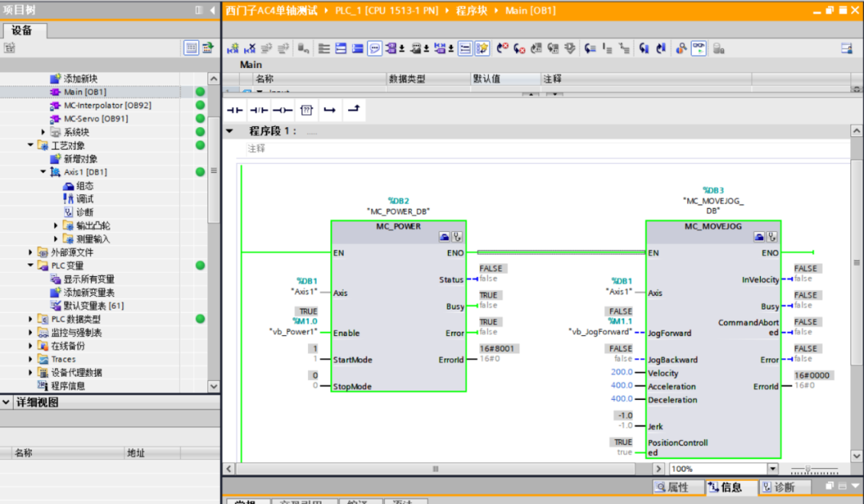
Task: Insert an output coil instruction
Action: (x=282, y=110)
